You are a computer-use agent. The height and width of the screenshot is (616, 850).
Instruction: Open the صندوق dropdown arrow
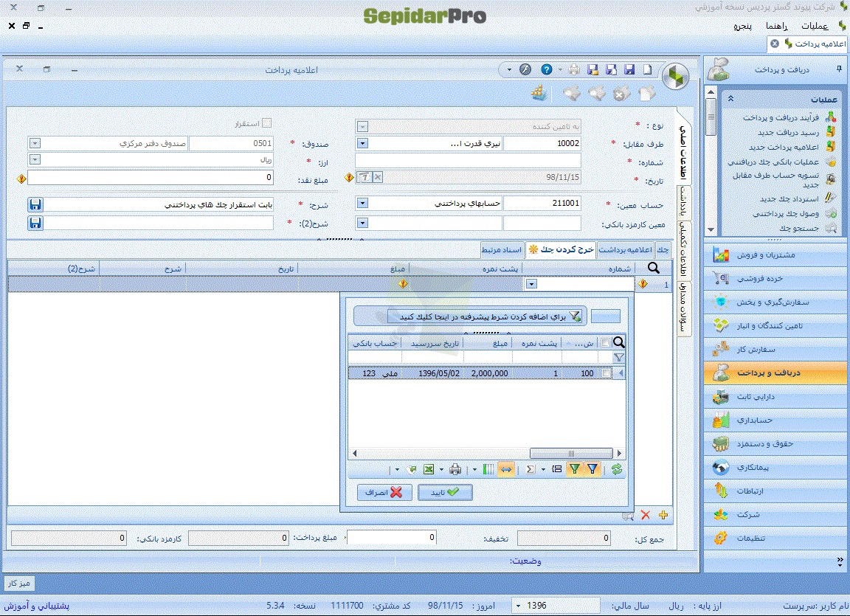[35, 144]
